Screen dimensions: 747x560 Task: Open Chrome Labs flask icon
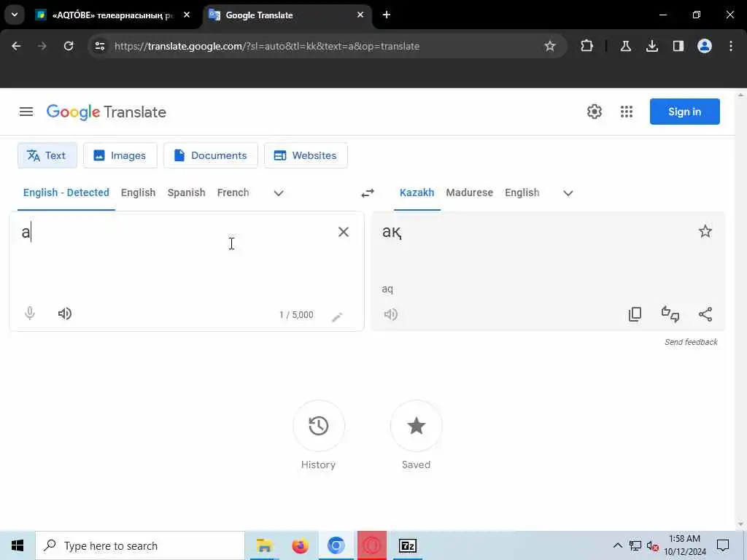coord(625,46)
